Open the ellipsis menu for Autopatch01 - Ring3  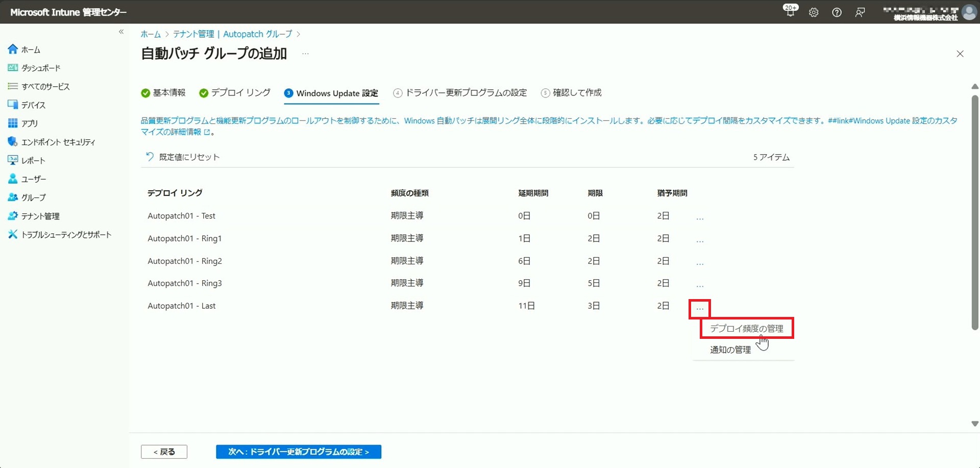point(700,285)
